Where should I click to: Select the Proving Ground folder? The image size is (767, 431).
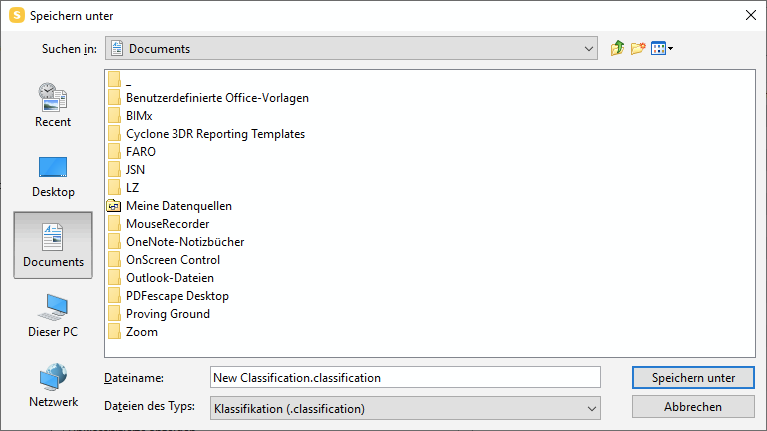[x=159, y=314]
